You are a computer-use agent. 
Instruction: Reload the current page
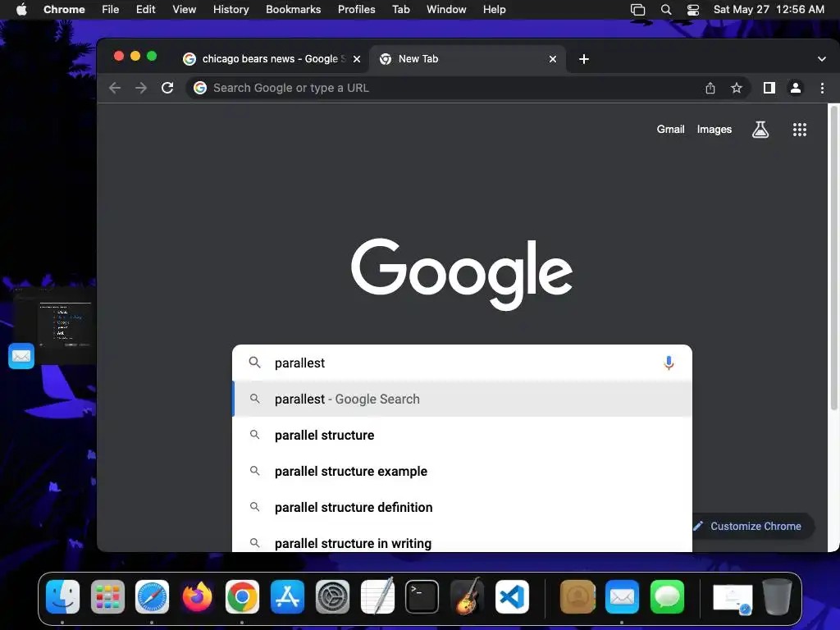pos(167,88)
